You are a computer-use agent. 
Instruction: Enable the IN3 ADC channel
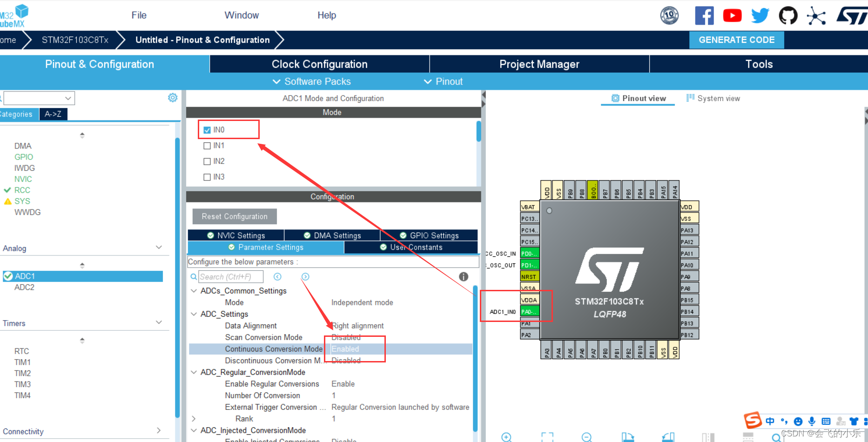click(x=207, y=177)
